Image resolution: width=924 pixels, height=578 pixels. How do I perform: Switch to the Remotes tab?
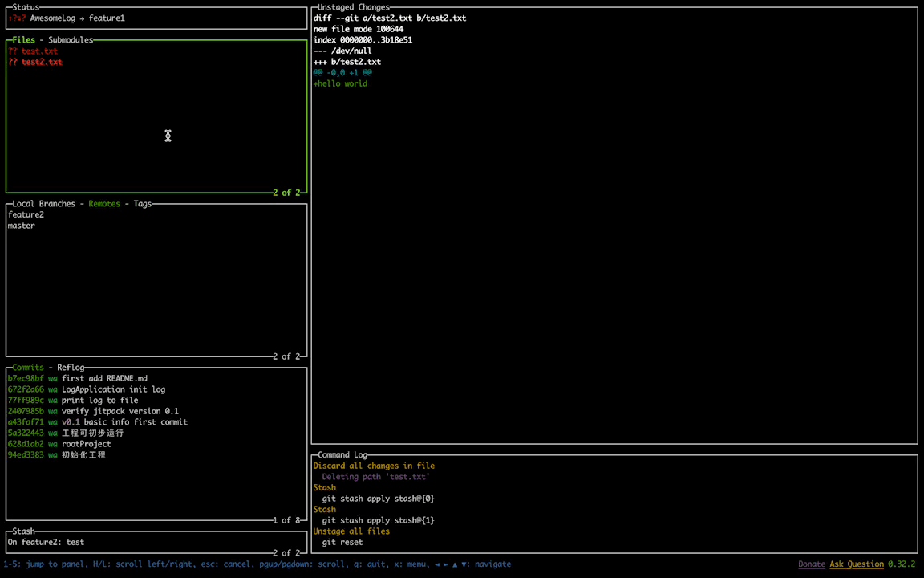[x=104, y=204]
